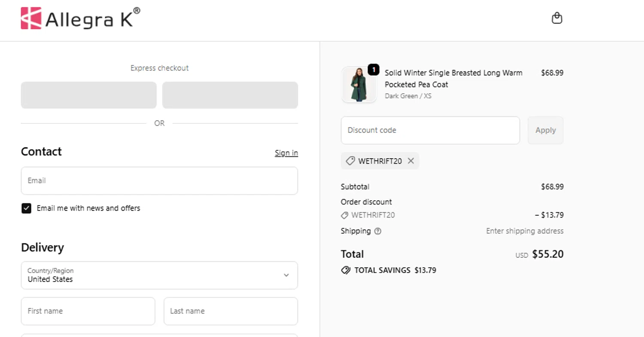
Task: Focus the First name field
Action: click(88, 311)
